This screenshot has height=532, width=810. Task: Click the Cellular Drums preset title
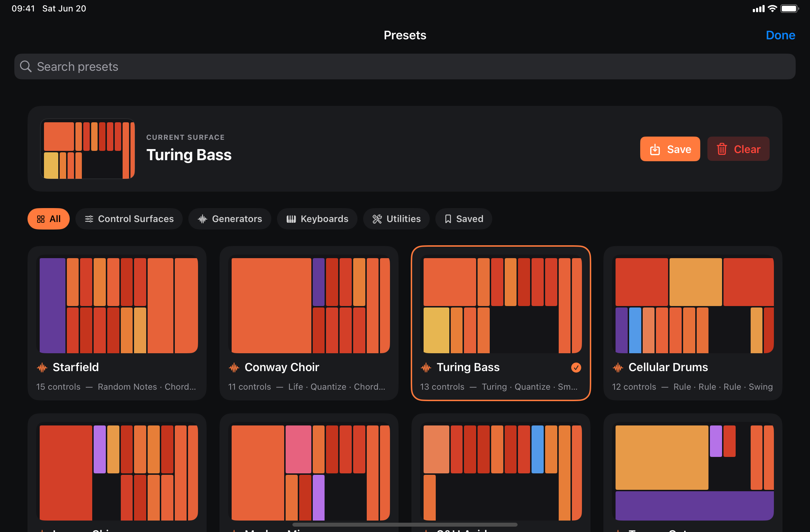668,367
